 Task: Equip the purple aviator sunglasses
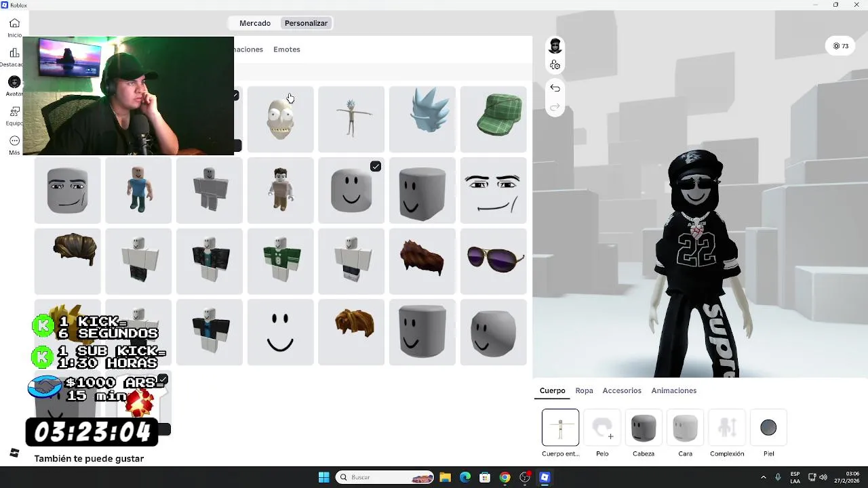(x=493, y=262)
